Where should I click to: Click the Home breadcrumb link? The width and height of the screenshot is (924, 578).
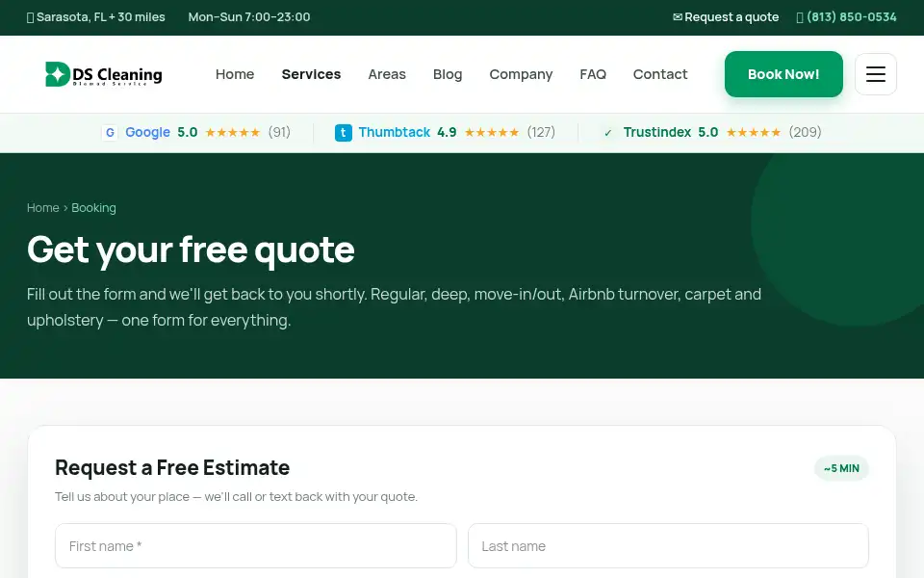tap(43, 208)
